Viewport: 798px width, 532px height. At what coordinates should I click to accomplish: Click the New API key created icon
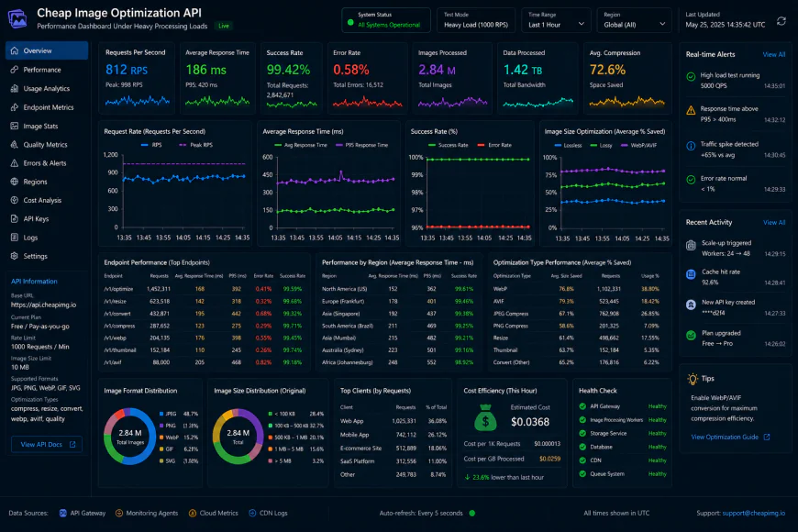(x=691, y=305)
